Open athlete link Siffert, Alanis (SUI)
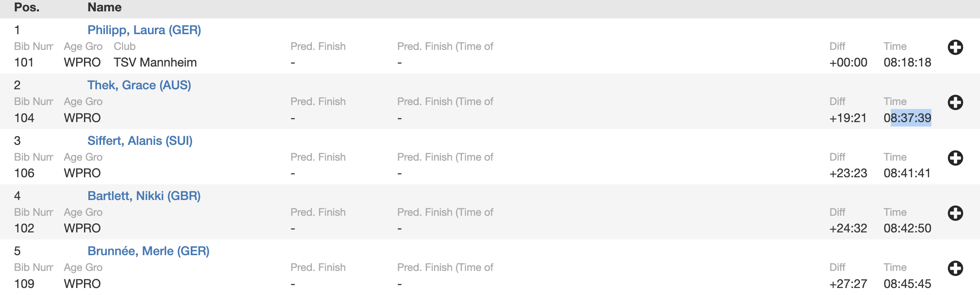The height and width of the screenshot is (295, 980). tap(140, 141)
